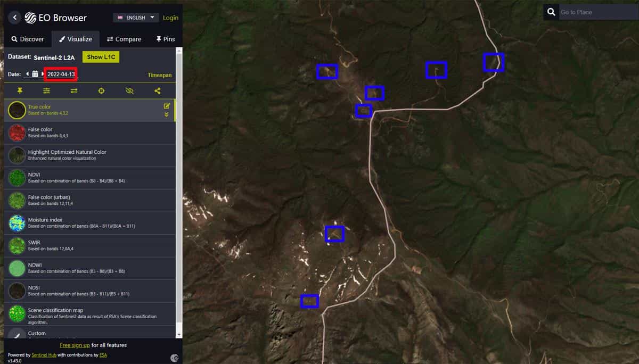Screen dimensions: 639x364
Task: Open the effects and advanced options sliders icon
Action: coord(47,91)
